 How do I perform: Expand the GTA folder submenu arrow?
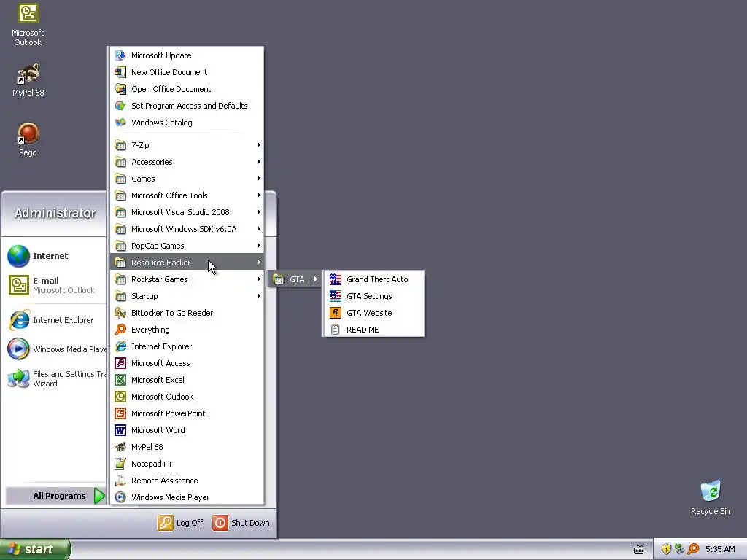[x=315, y=279]
